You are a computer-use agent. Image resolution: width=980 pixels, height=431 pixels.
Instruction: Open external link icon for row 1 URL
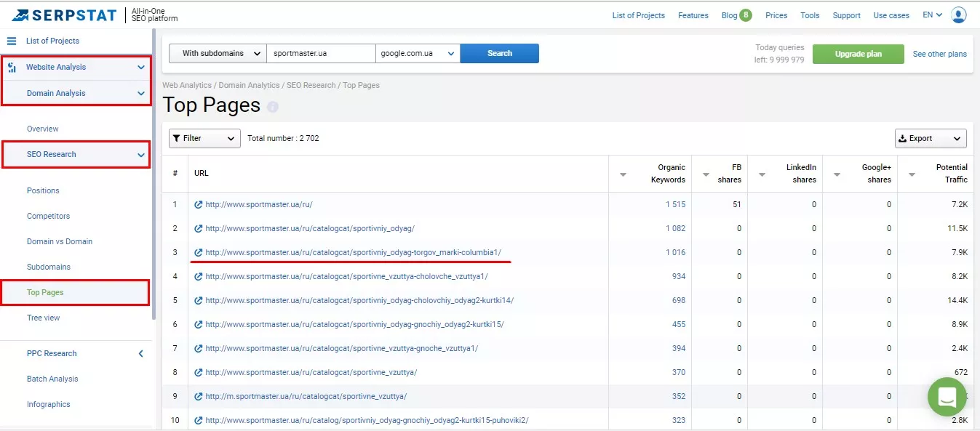point(198,204)
